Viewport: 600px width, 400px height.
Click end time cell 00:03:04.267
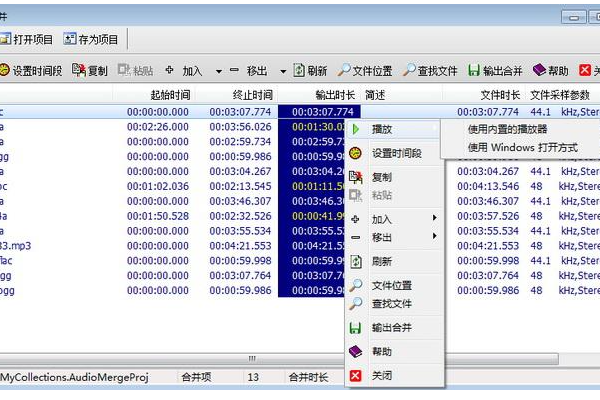click(240, 171)
